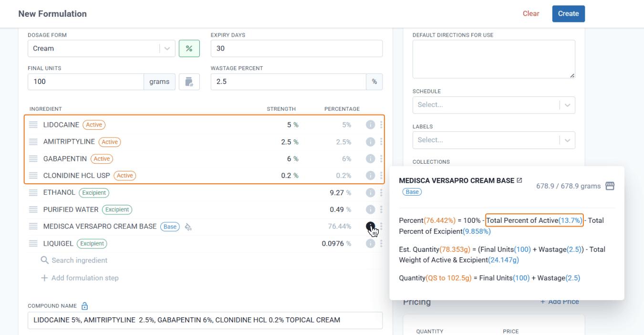Open the three-dot menu for MEDISCA VERSAPRO row
This screenshot has width=644, height=335.
point(381,227)
